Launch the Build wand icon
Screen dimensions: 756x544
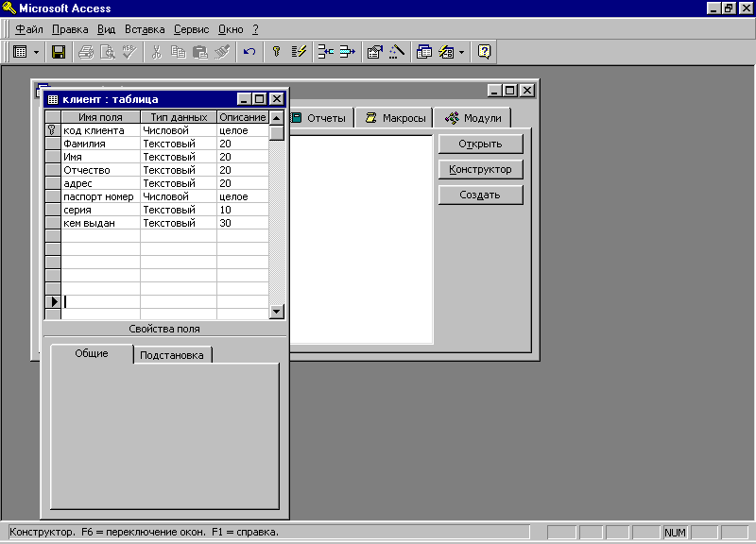point(397,52)
